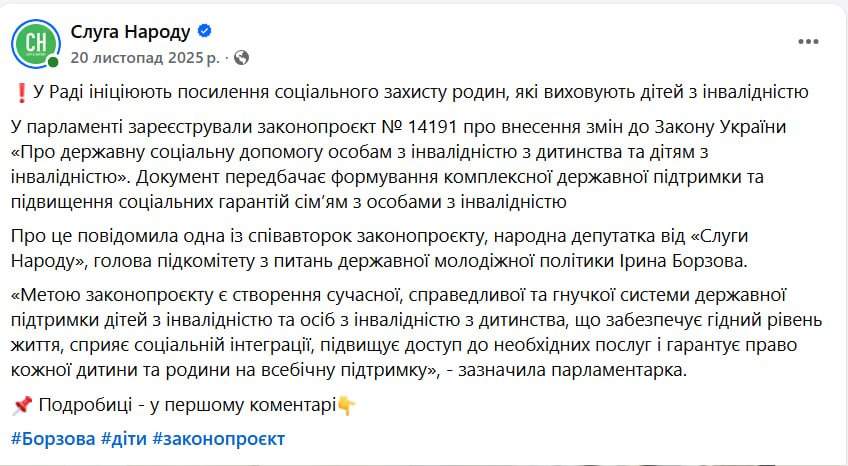The image size is (848, 466).
Task: Click the paragraph beginning У парламенті зареєстрували
Action: point(400,165)
